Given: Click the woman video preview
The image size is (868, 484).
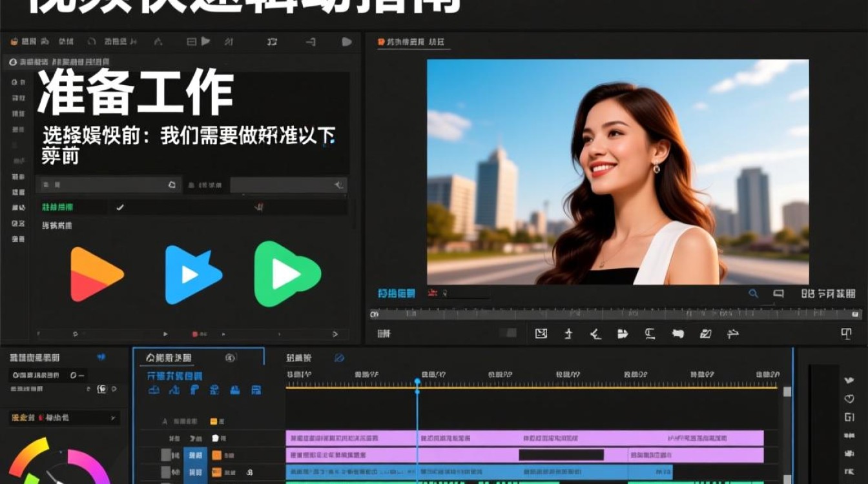Looking at the screenshot, I should [618, 172].
